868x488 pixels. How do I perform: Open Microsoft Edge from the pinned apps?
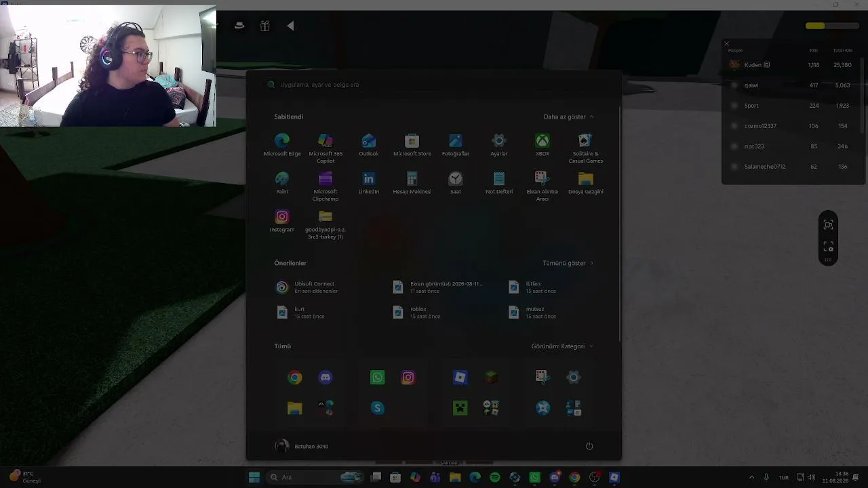tap(282, 145)
